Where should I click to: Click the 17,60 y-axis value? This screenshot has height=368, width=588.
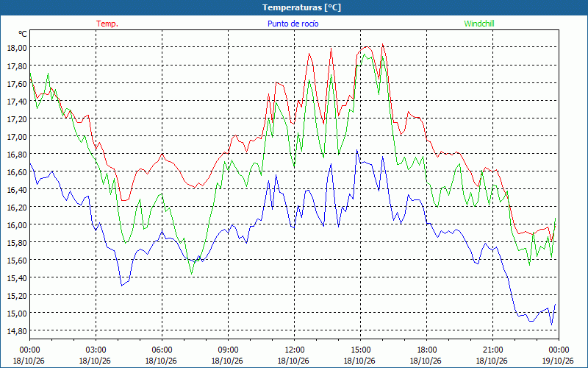coord(17,83)
